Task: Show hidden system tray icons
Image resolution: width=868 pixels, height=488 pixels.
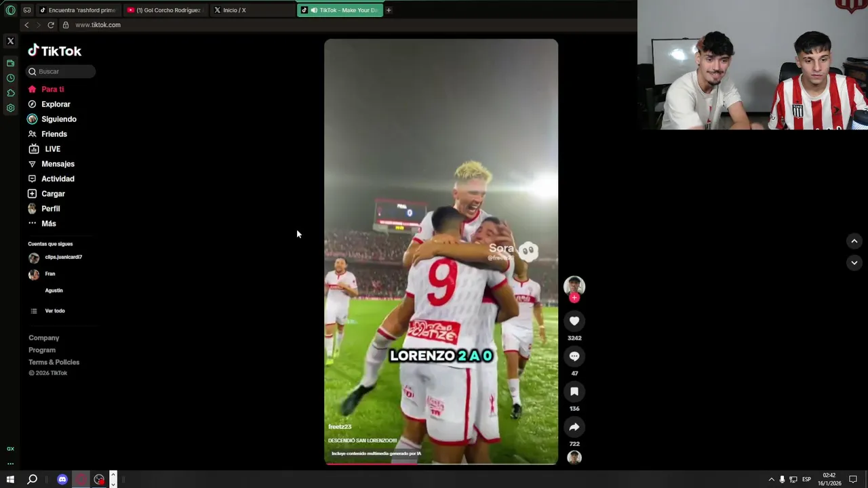Action: pyautogui.click(x=771, y=479)
